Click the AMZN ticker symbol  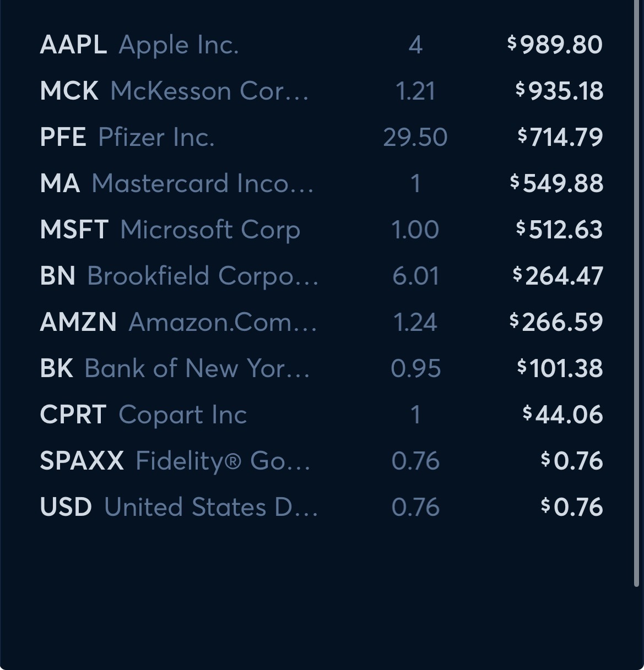(x=78, y=322)
